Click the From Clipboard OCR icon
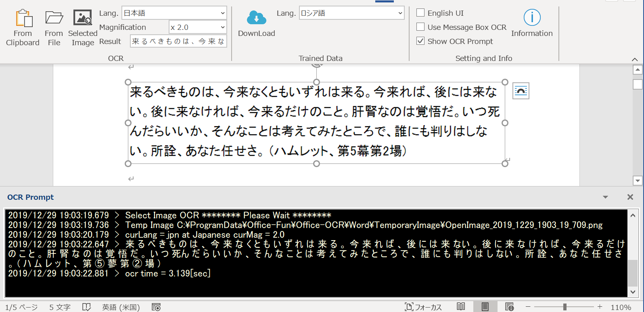Viewport: 644px width, 312px height. [x=23, y=19]
